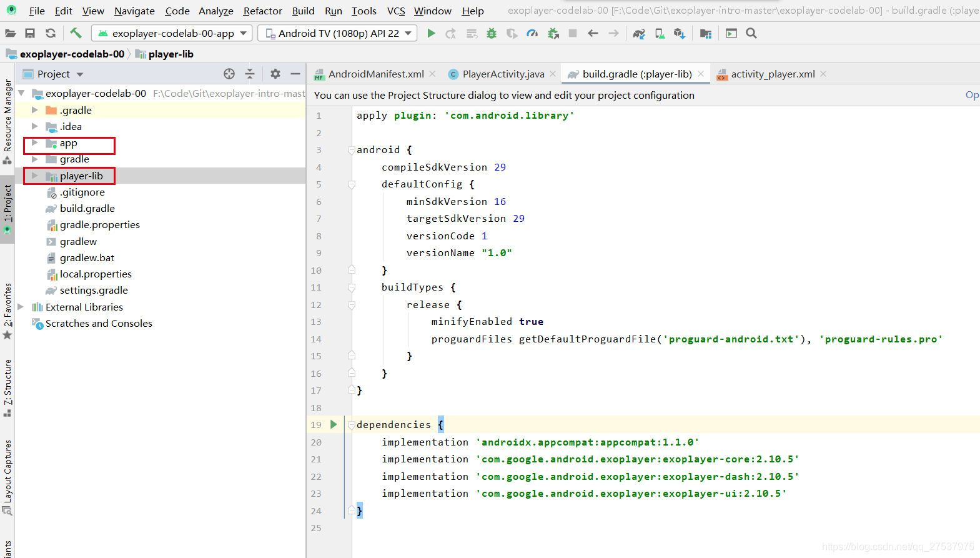Screen dimensions: 980x558
Task: Click the Save All disk icon
Action: tap(30, 33)
